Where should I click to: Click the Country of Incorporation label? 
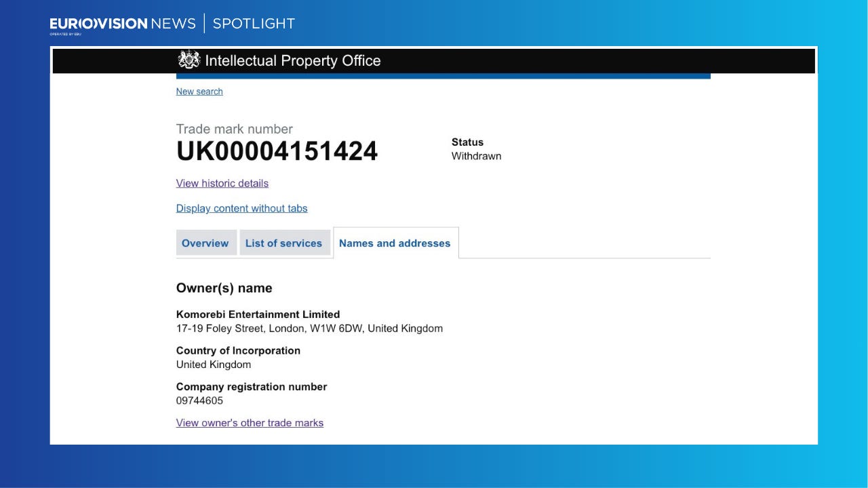pyautogui.click(x=239, y=350)
